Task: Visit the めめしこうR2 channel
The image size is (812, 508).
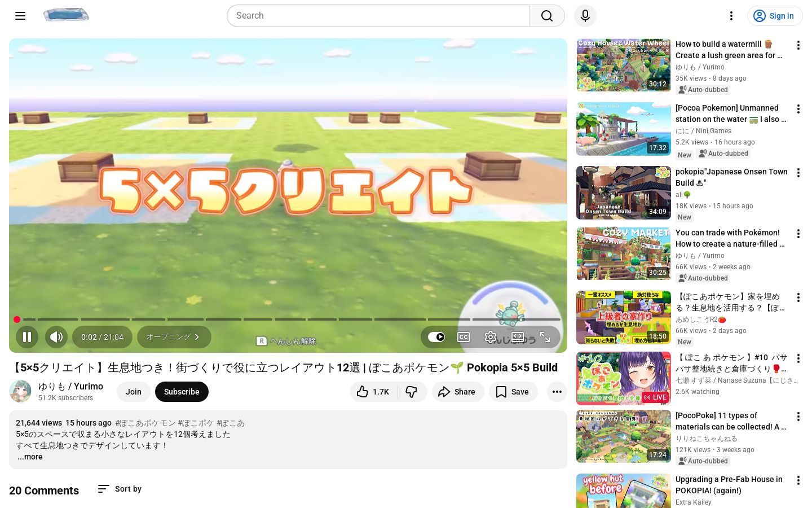Action: (x=700, y=319)
